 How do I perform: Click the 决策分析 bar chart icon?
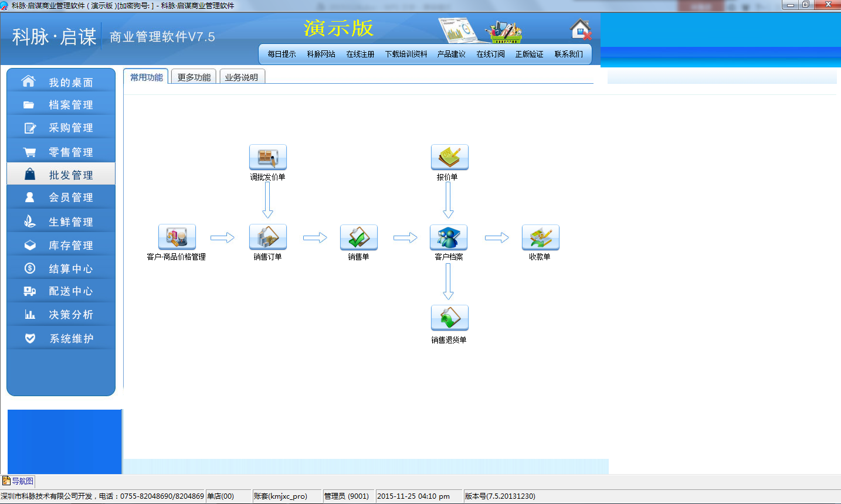point(30,315)
